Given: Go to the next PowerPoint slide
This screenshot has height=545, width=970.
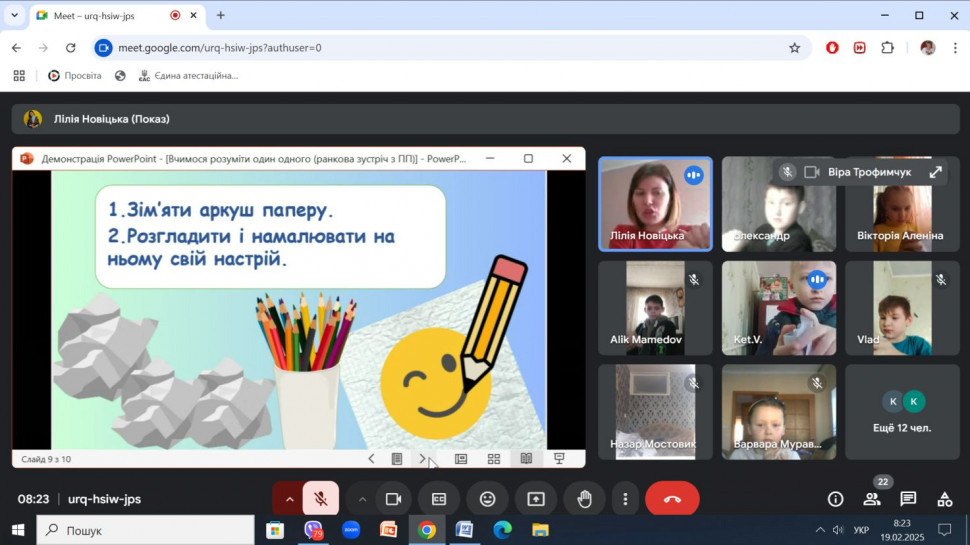Looking at the screenshot, I should tap(423, 459).
